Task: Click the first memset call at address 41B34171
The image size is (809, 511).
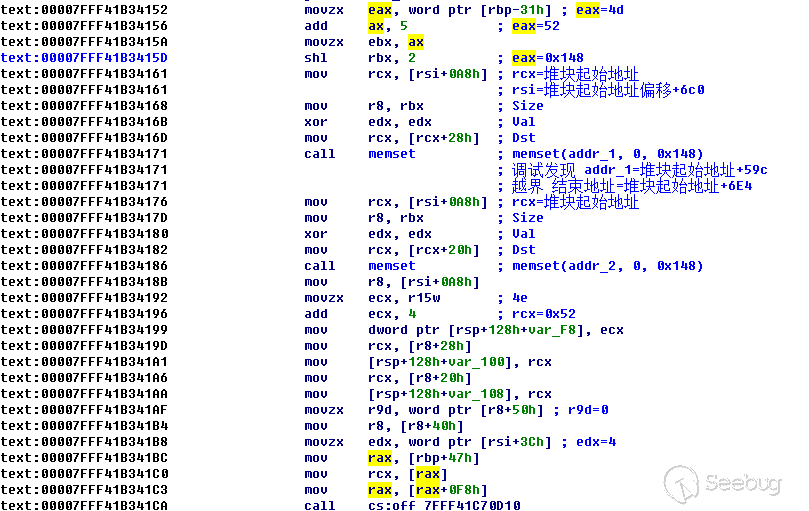Action: (391, 154)
